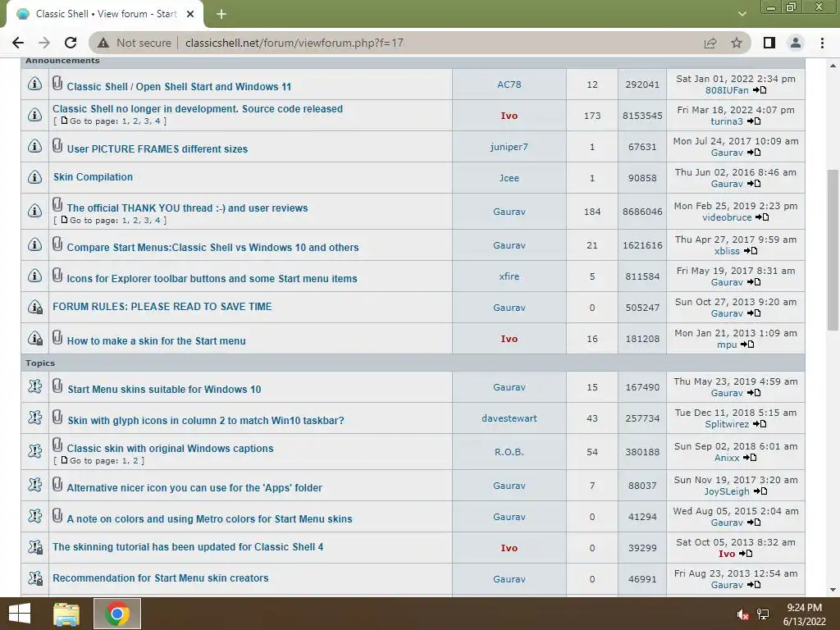Open author profile AC78
The image size is (840, 630).
509,84
